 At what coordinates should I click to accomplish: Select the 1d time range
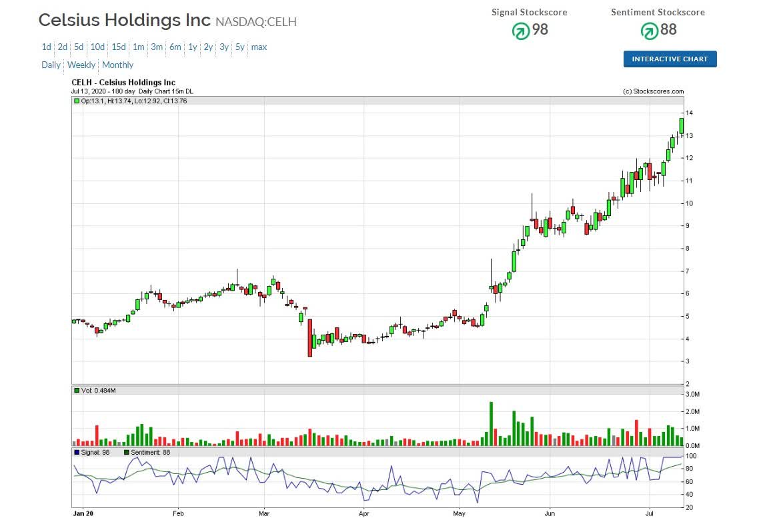pos(46,47)
